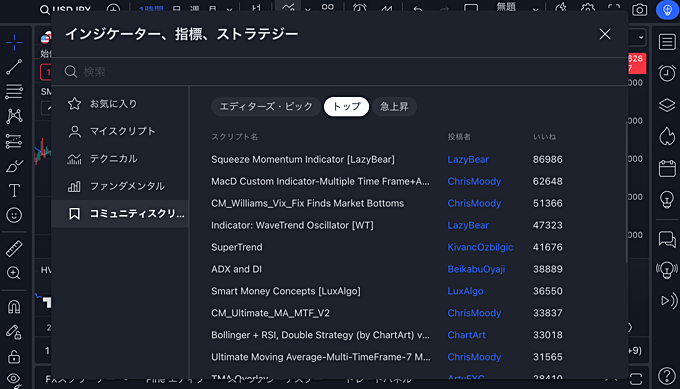Activate the zoom in tool

pyautogui.click(x=14, y=273)
